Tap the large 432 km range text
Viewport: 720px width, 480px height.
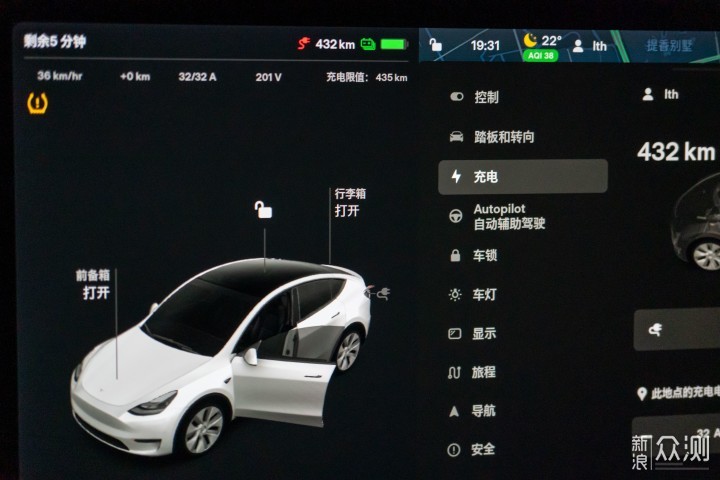tap(676, 152)
